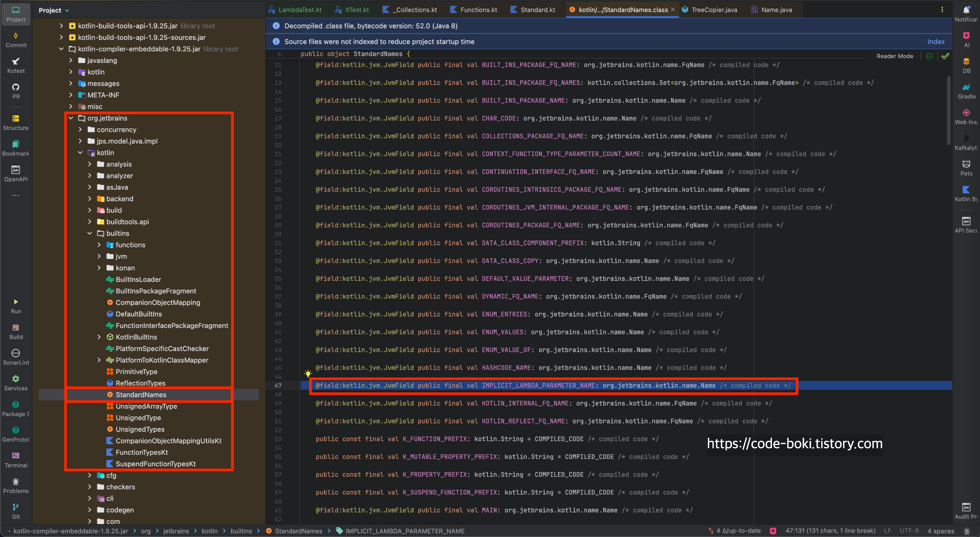
Task: Click the UTF-8 encoding in status bar
Action: coord(909,531)
